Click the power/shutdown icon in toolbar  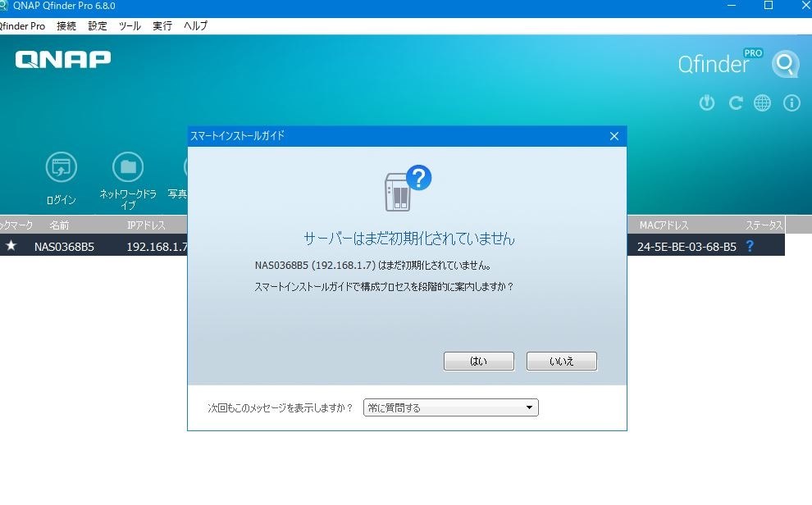706,102
